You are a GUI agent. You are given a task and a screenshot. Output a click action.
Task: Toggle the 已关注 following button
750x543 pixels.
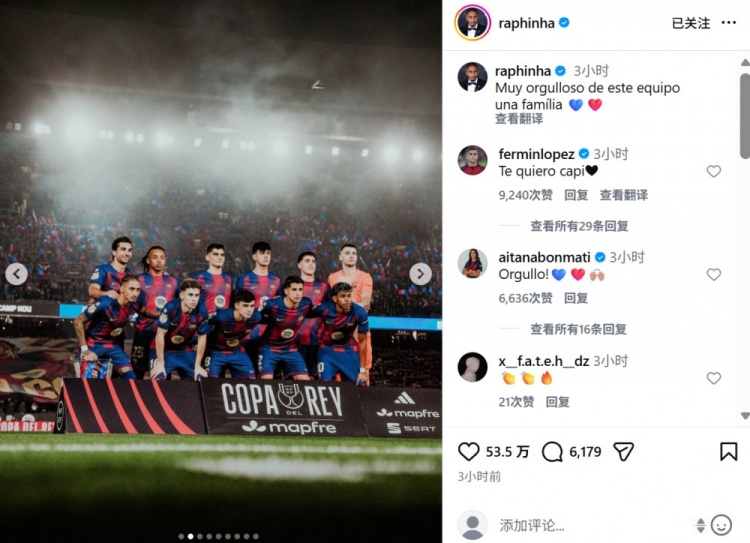pos(691,23)
